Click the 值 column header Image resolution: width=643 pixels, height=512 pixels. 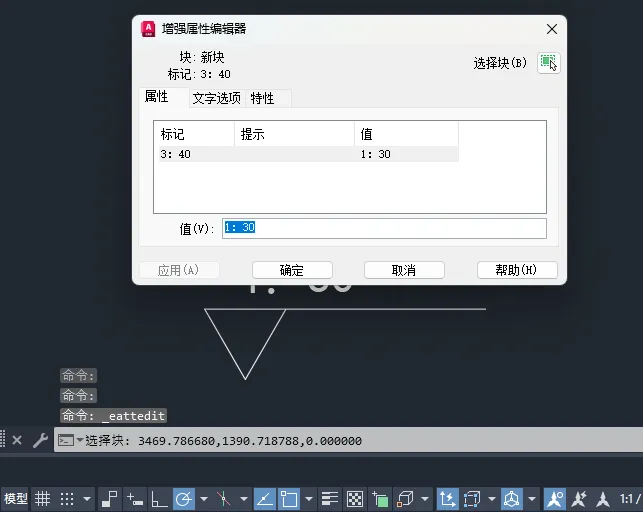406,134
